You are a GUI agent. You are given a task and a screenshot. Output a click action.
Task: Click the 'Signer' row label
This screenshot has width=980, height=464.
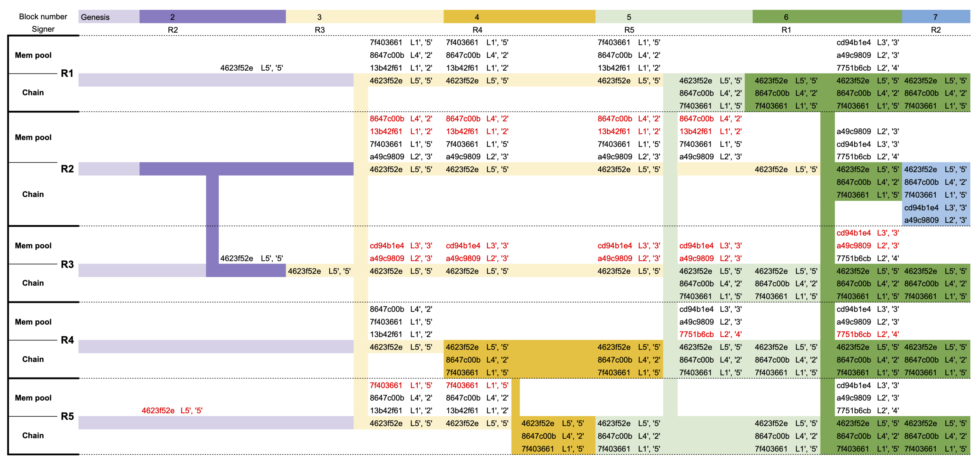[43, 29]
